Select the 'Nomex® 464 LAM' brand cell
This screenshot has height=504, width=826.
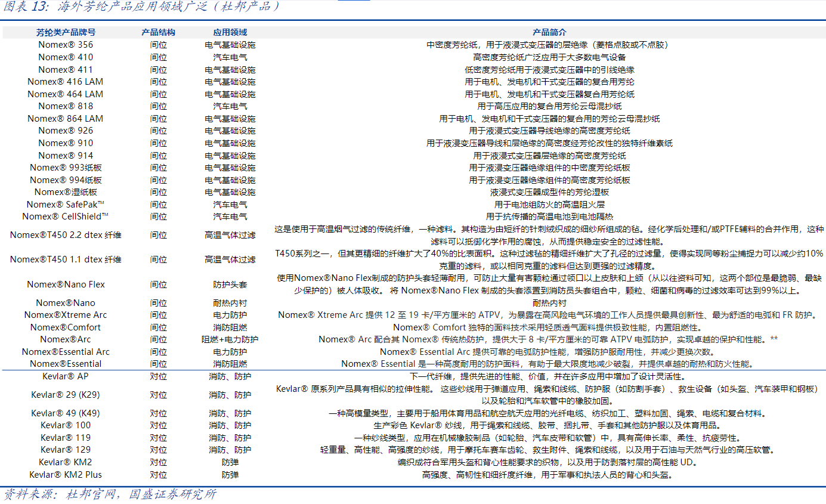[66, 94]
